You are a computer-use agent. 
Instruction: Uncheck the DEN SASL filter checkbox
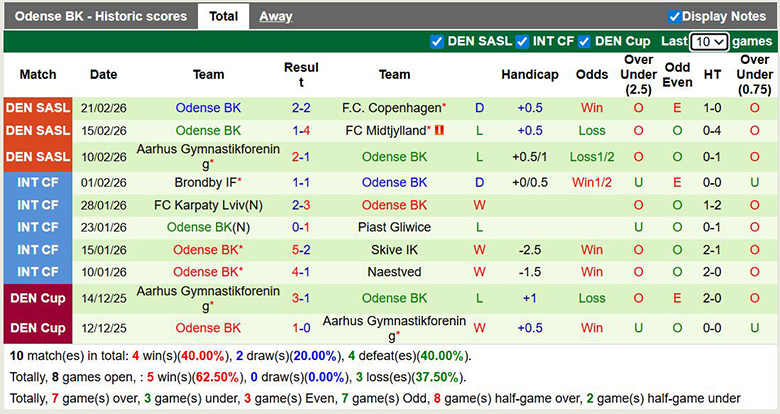(437, 42)
